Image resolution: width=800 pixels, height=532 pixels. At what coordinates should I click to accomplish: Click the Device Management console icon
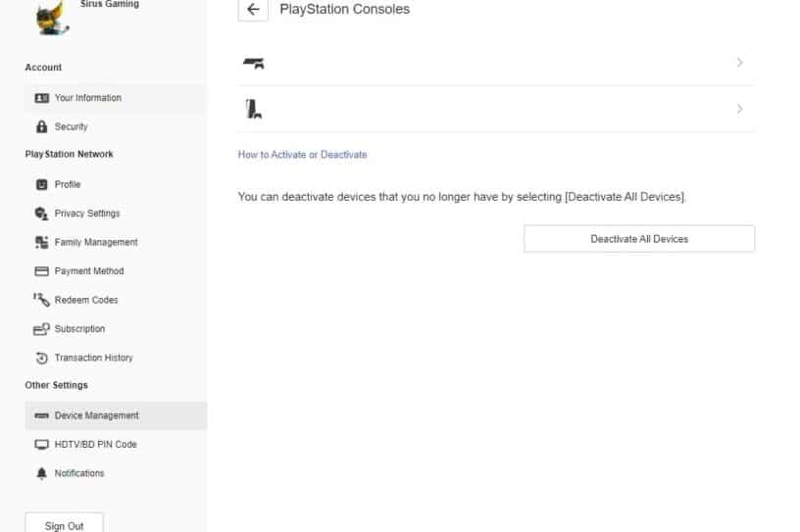click(x=42, y=415)
